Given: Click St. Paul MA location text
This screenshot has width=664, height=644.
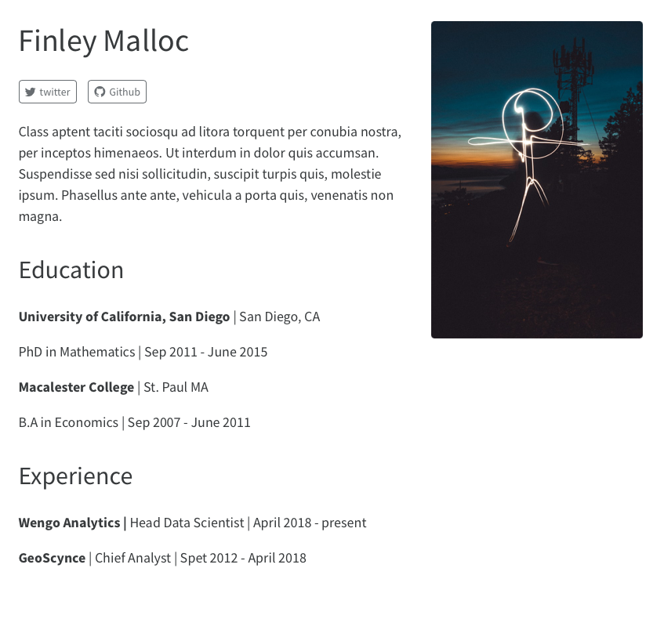Looking at the screenshot, I should point(176,387).
